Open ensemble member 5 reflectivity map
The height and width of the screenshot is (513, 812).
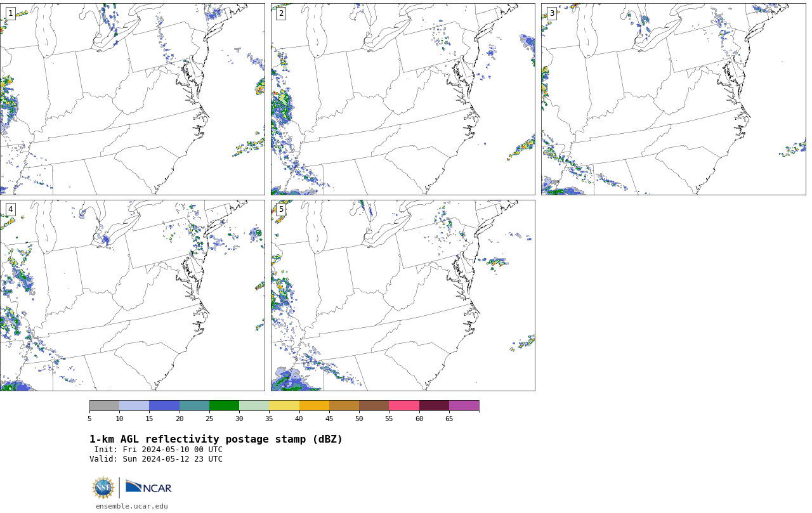tap(403, 295)
